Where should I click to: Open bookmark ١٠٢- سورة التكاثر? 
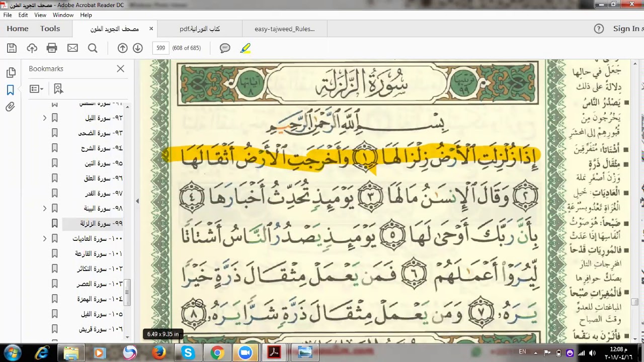point(100,269)
